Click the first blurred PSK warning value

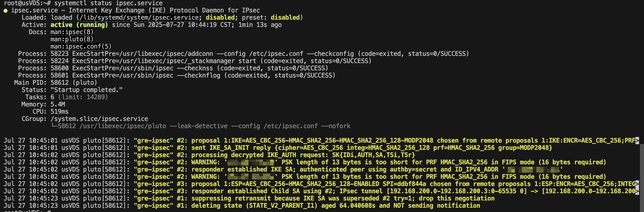coord(251,163)
